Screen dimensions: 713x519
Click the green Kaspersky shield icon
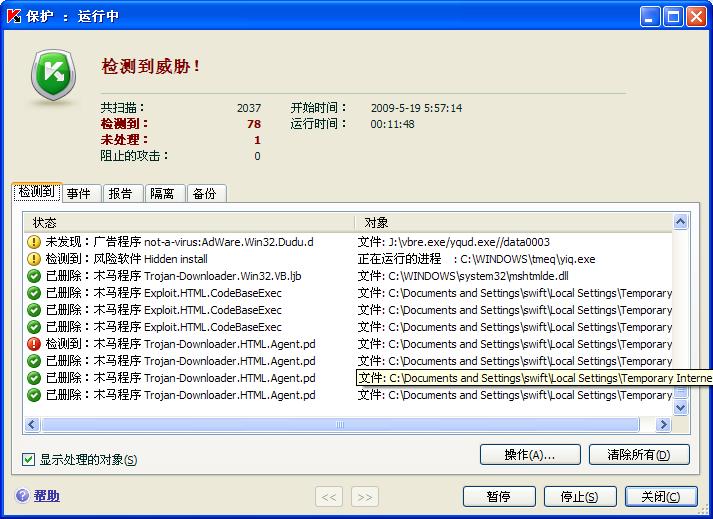pos(53,76)
